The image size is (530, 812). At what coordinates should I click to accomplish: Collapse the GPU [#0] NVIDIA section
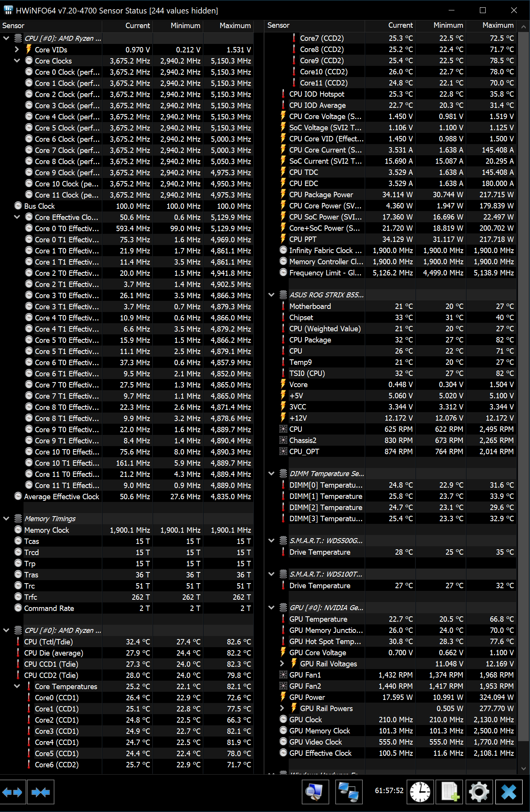[271, 607]
